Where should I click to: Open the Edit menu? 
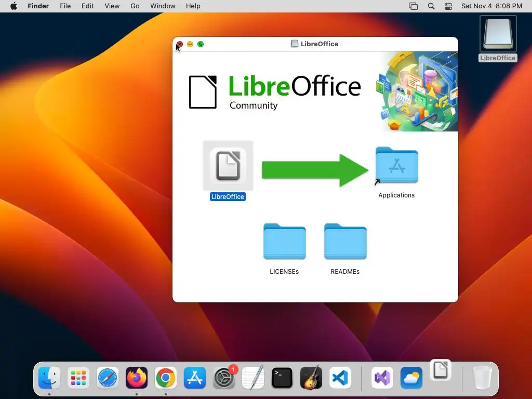tap(87, 6)
